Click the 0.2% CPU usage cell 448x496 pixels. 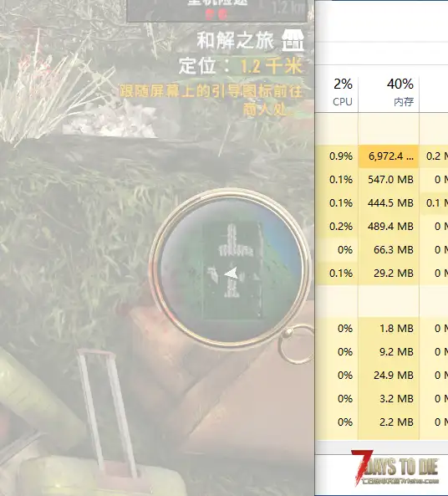tap(337, 227)
